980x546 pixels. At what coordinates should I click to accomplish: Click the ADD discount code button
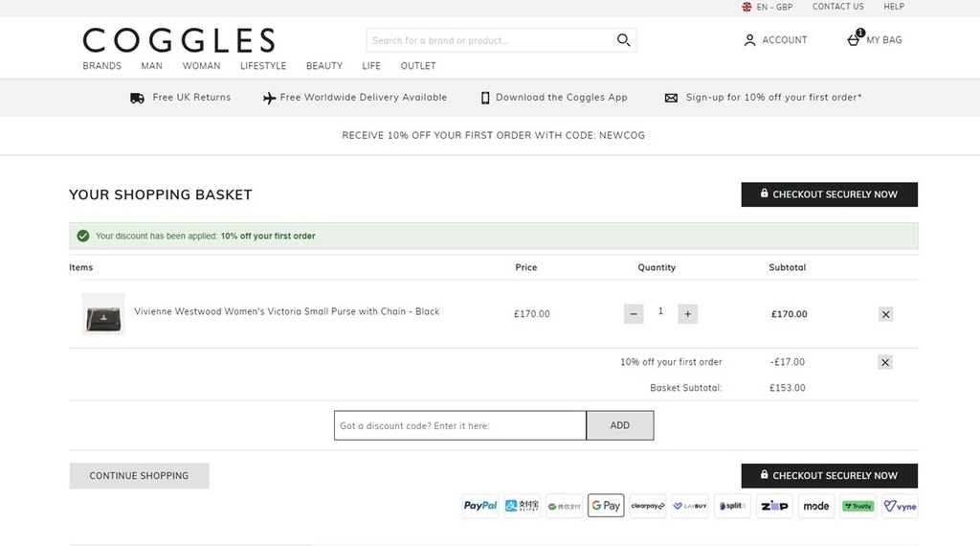620,425
